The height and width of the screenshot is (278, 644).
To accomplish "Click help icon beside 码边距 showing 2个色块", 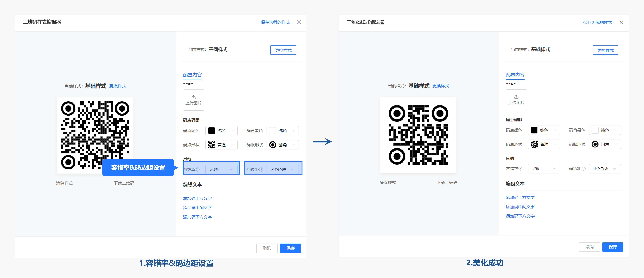I will (x=261, y=169).
